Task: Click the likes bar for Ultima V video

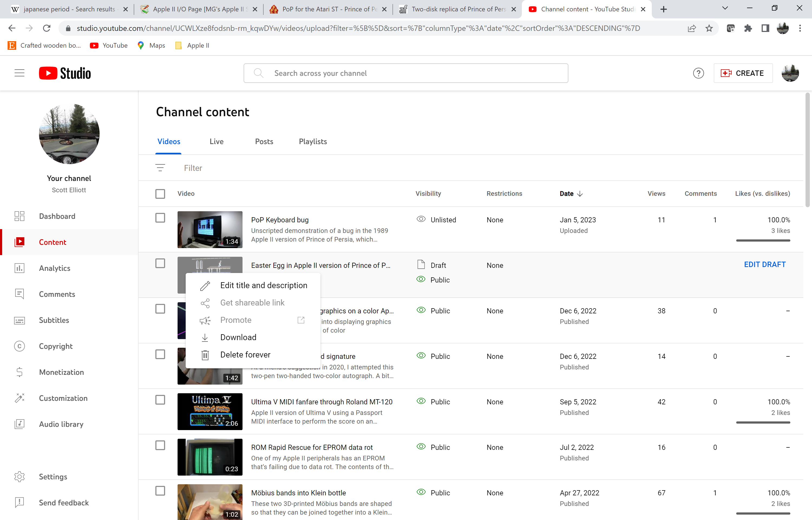Action: (x=763, y=422)
